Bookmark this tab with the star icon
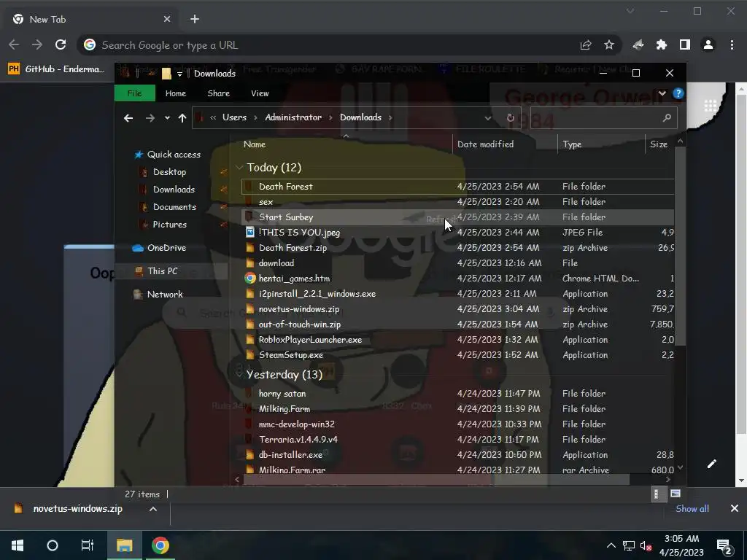The image size is (747, 560). tap(609, 44)
